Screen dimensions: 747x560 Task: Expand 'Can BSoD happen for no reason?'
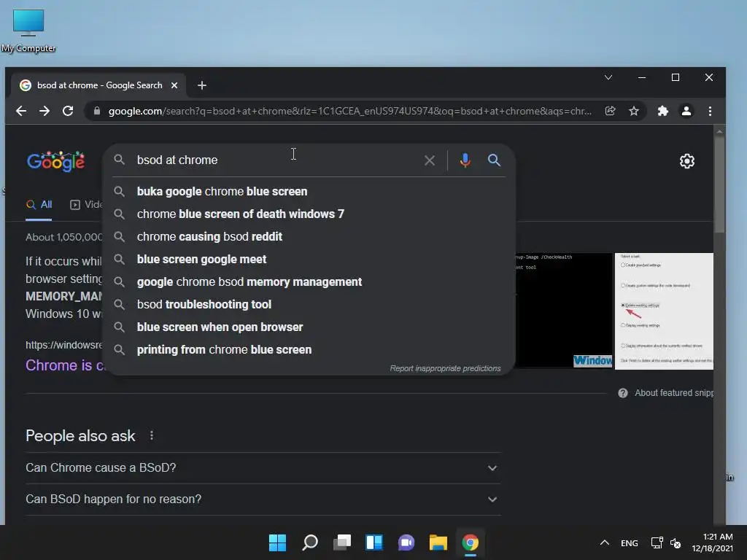click(x=263, y=499)
